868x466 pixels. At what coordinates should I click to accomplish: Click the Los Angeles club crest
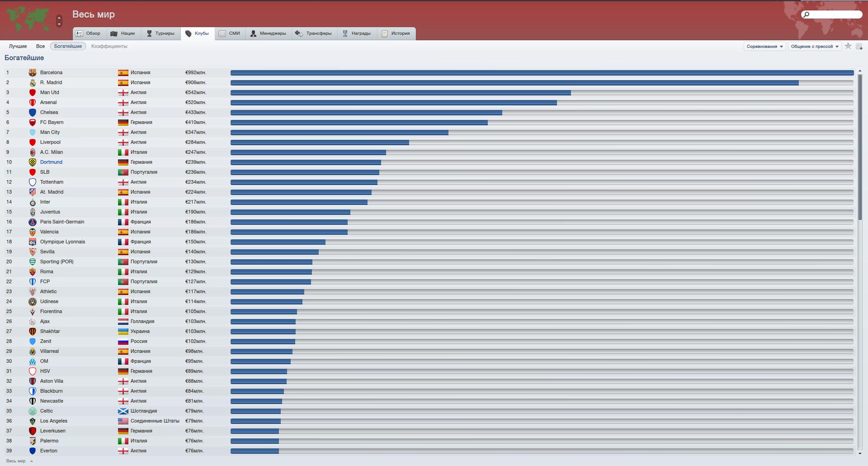[33, 421]
